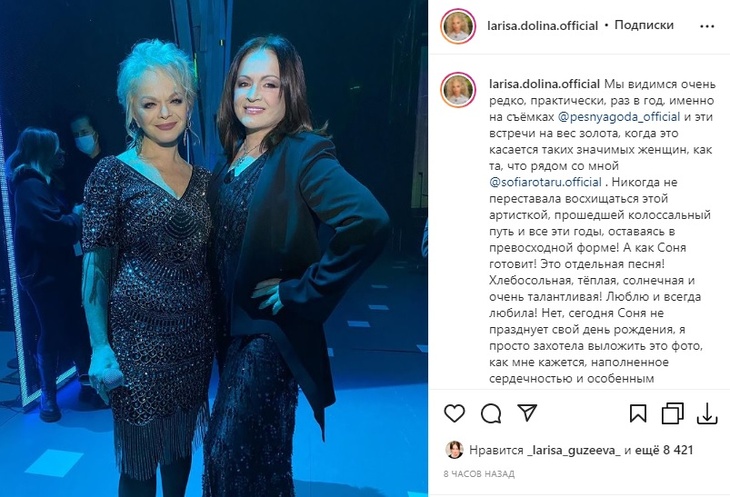Open @pesnyagoda_official mention link
Image resolution: width=730 pixels, height=497 pixels.
[618, 117]
